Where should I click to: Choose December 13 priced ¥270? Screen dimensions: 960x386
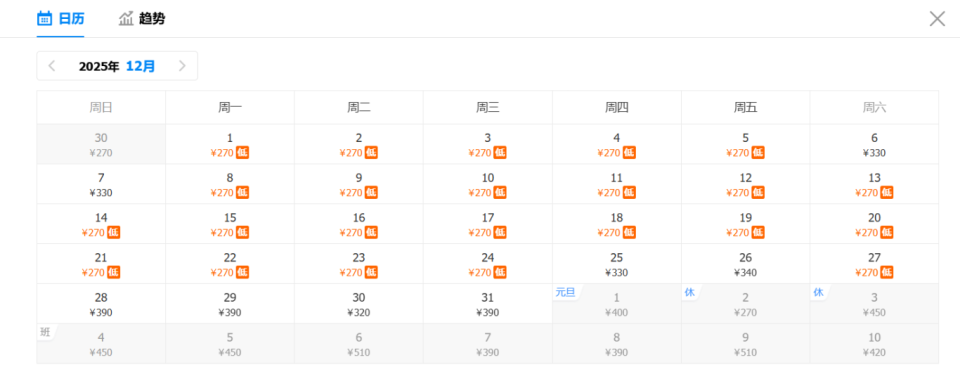click(874, 184)
